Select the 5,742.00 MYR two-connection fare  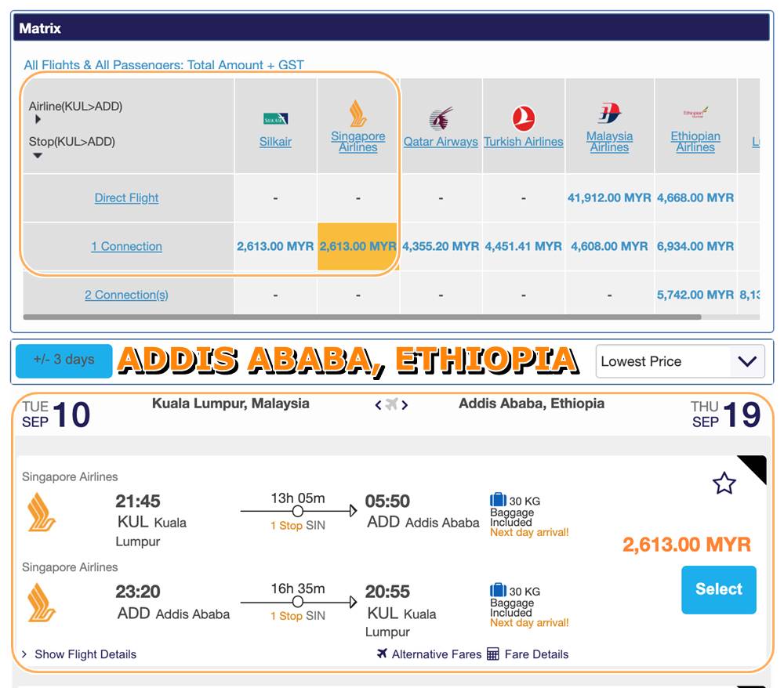click(x=695, y=295)
